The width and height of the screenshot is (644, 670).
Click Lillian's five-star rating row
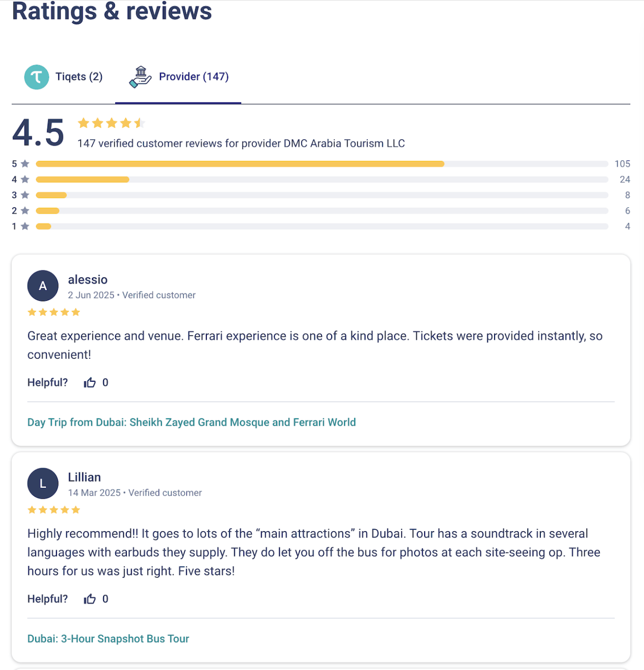tap(54, 510)
